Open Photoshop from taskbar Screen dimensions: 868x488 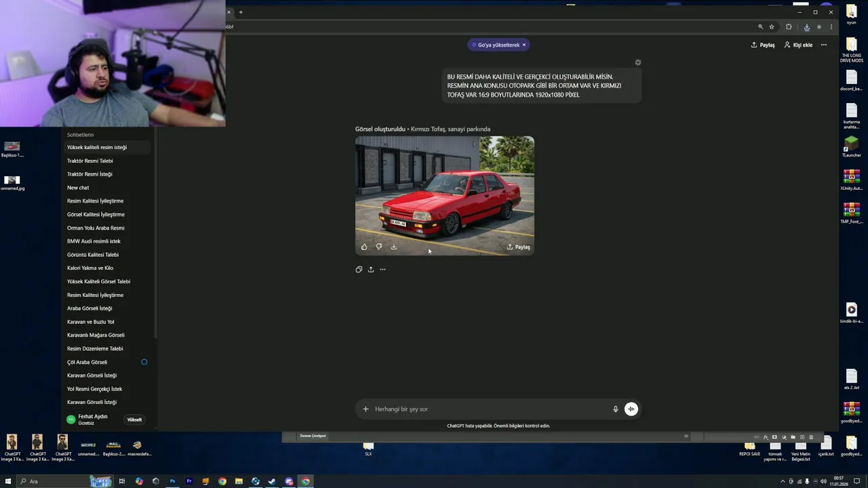(x=172, y=481)
